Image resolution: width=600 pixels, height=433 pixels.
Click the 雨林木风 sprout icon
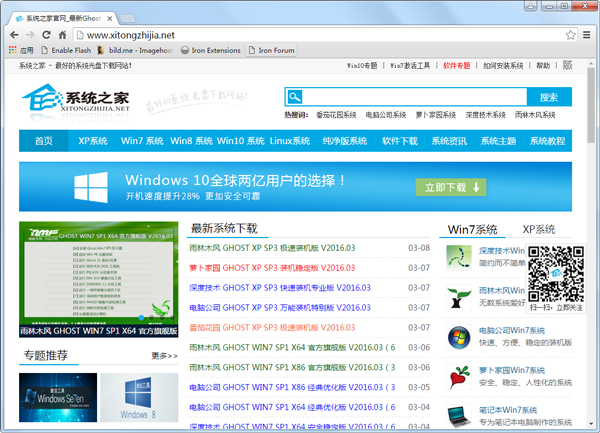click(459, 298)
